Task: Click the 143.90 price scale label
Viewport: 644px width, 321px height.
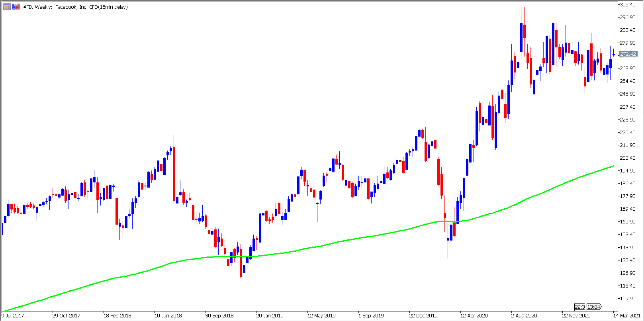Action: click(x=628, y=247)
